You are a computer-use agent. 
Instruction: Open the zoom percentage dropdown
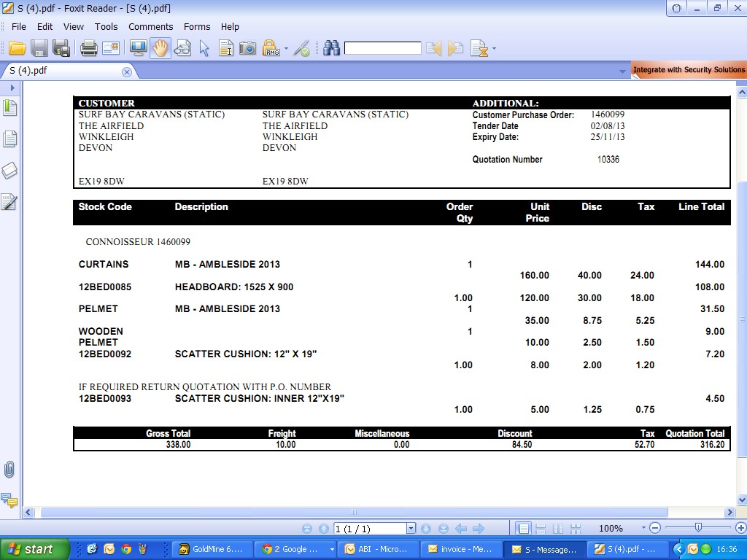pyautogui.click(x=643, y=529)
